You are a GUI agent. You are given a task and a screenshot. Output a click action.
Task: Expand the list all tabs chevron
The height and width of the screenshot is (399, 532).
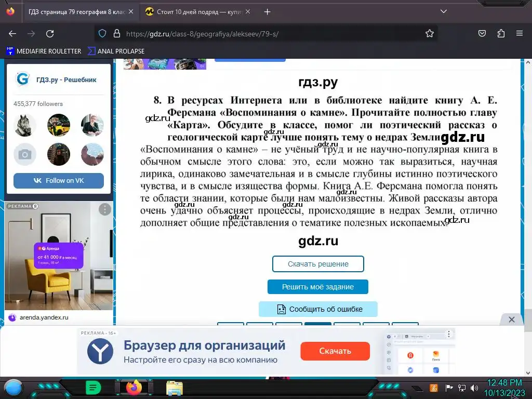coord(444,11)
